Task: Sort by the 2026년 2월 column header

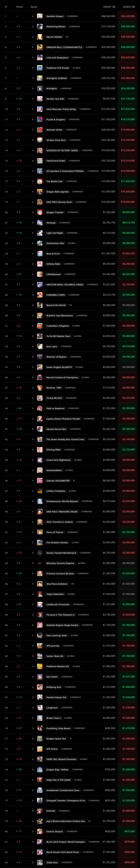Action: click(x=128, y=7)
